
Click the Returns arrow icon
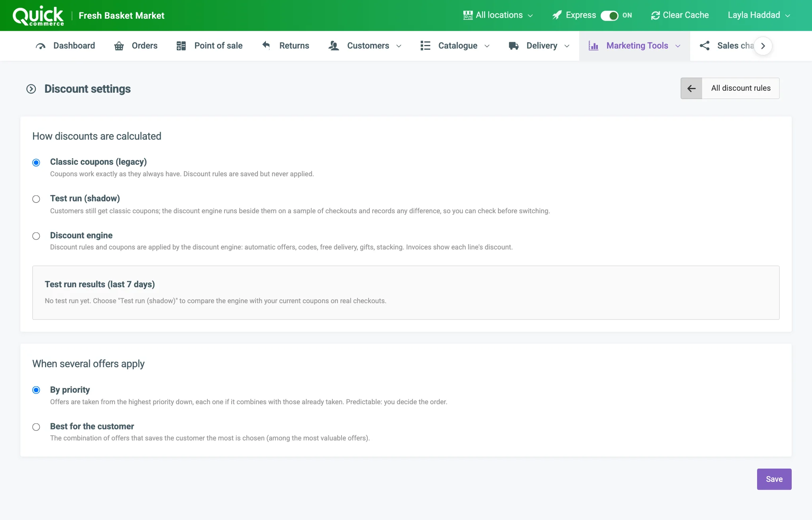click(x=266, y=45)
